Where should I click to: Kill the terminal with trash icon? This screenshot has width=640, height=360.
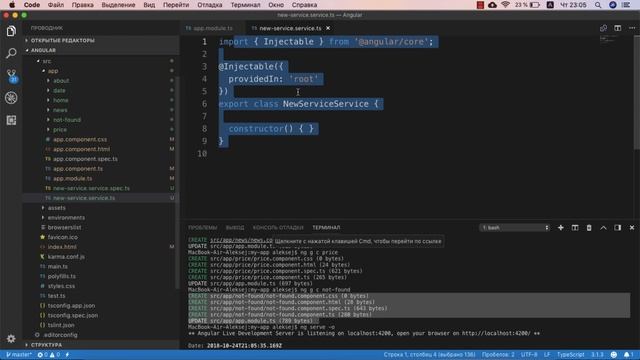[589, 228]
